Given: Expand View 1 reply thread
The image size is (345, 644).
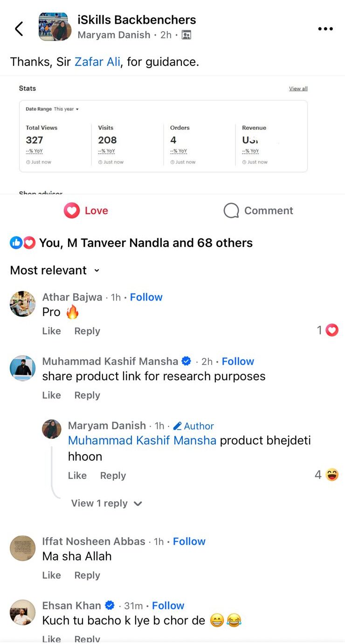Looking at the screenshot, I should point(106,503).
